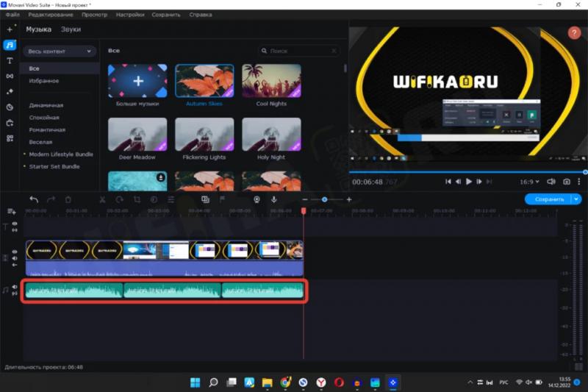Screen dimensions: 588x392
Task: Open the Настройки menu
Action: [130, 15]
